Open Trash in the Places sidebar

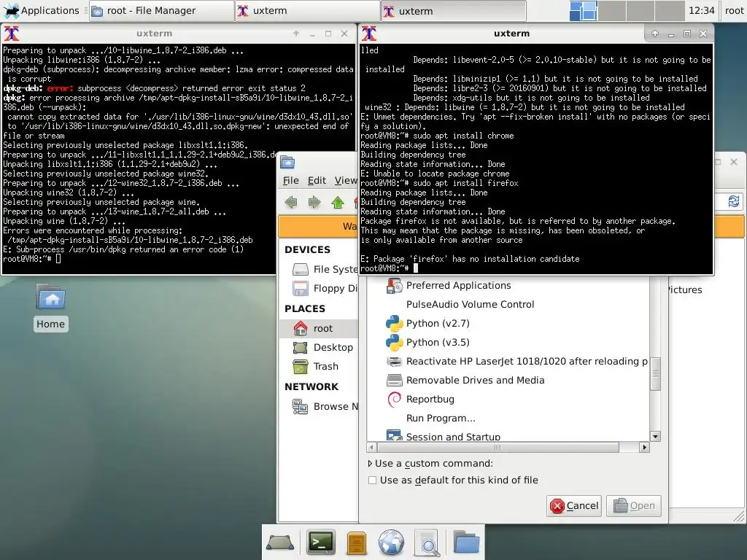[318, 367]
